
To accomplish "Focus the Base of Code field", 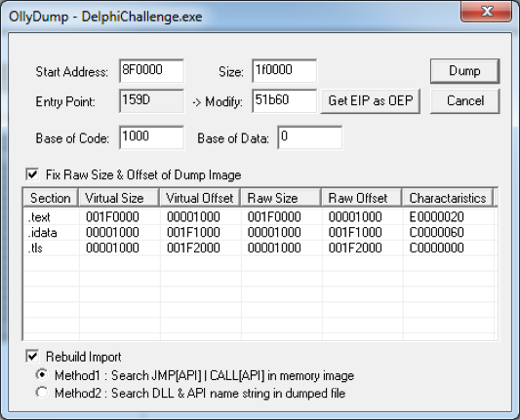I will pyautogui.click(x=151, y=137).
